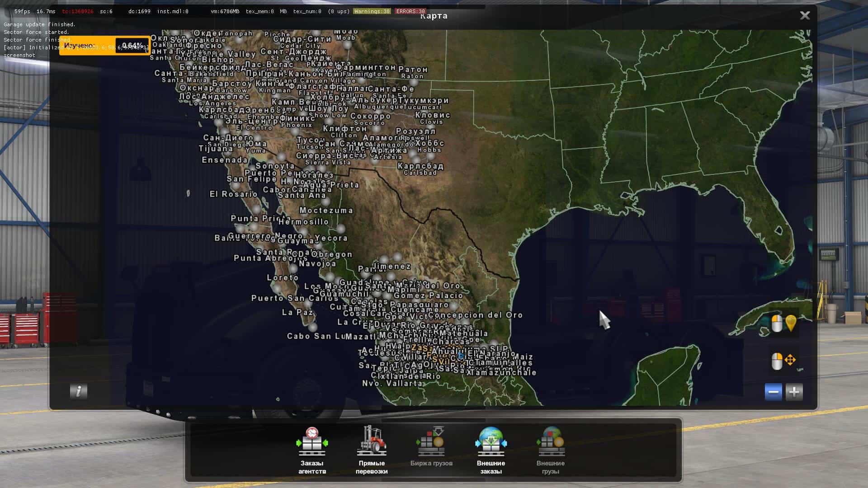
Task: Click ERRORS:30 console indicator
Action: coord(410,11)
